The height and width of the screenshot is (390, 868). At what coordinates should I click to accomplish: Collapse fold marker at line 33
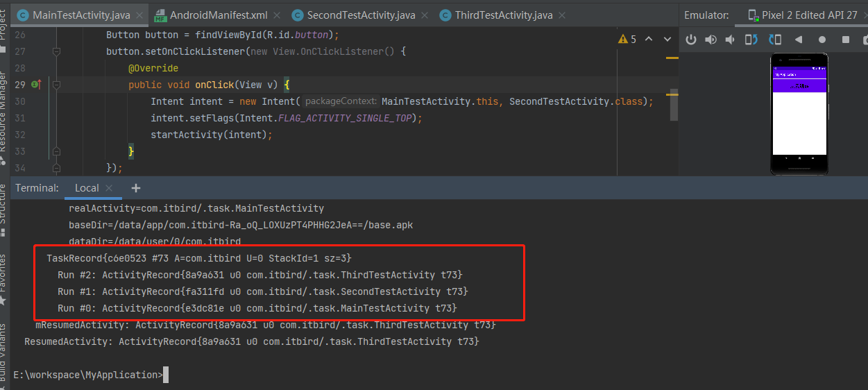point(57,151)
